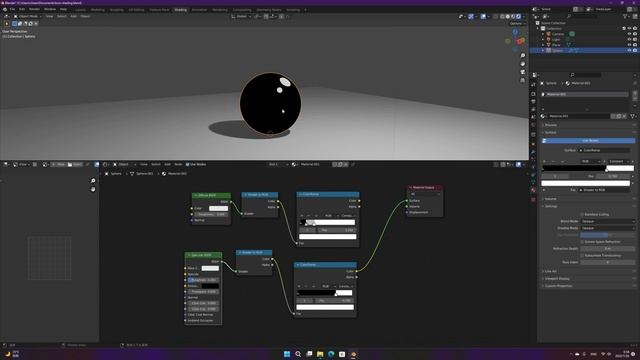This screenshot has height=360, width=640.
Task: Click the white color swatch in properties
Action: coord(586,183)
